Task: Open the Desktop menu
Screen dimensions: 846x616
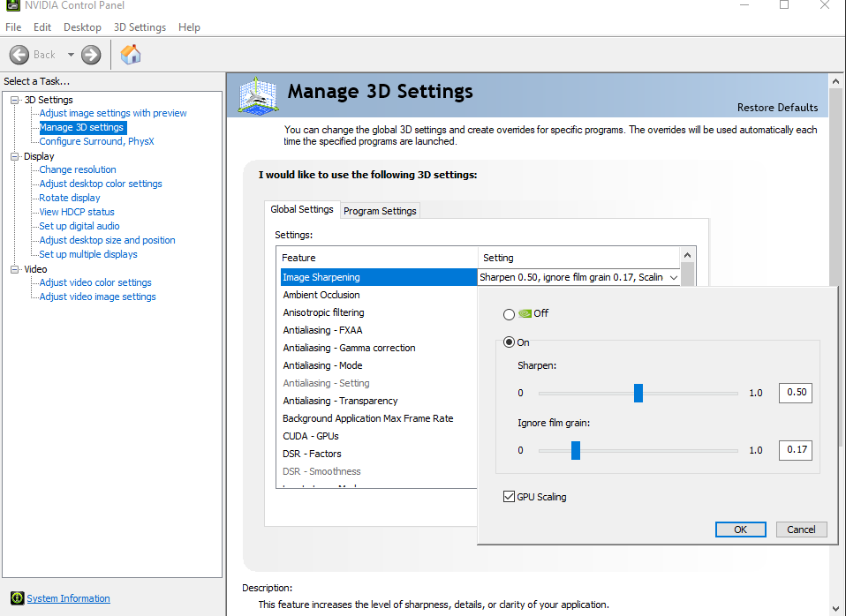Action: click(82, 27)
